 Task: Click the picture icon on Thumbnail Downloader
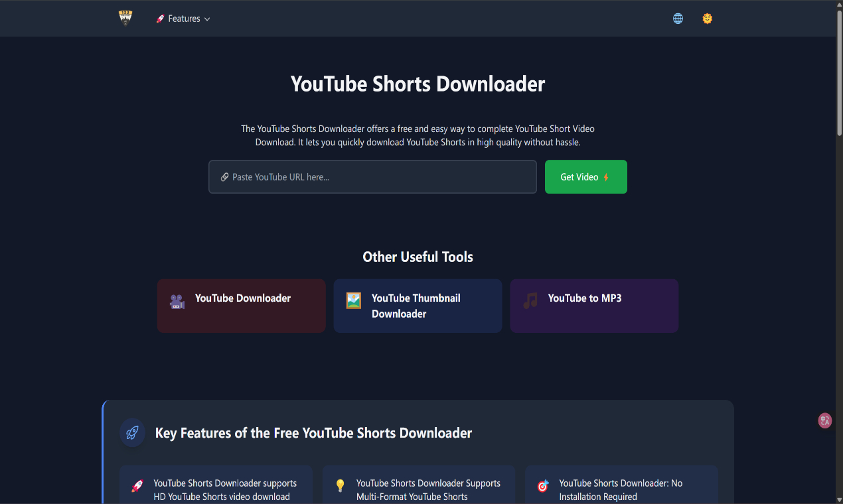[x=354, y=301]
